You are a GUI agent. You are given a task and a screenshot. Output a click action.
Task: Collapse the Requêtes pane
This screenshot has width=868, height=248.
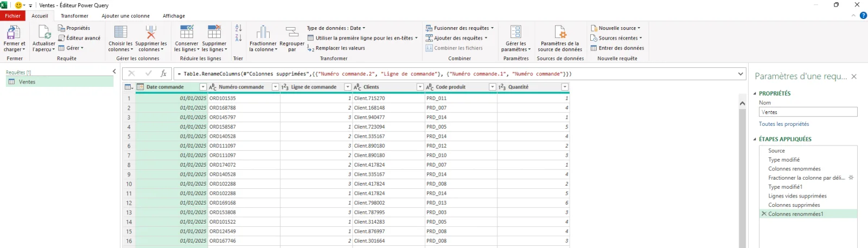coord(114,71)
